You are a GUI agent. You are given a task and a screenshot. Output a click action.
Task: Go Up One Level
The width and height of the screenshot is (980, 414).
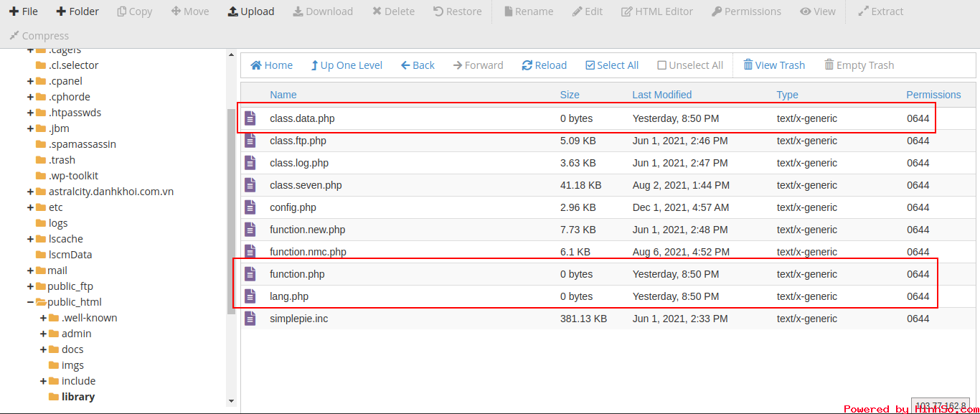point(347,65)
